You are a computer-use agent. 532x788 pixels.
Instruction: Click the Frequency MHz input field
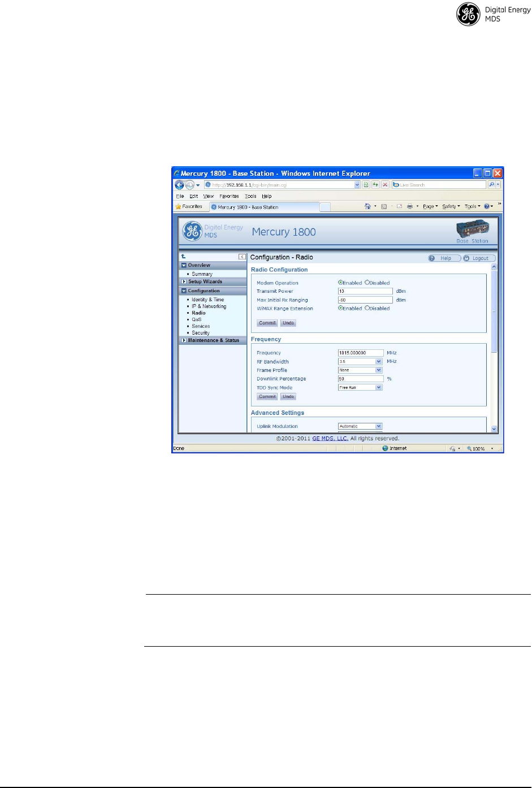coord(361,353)
